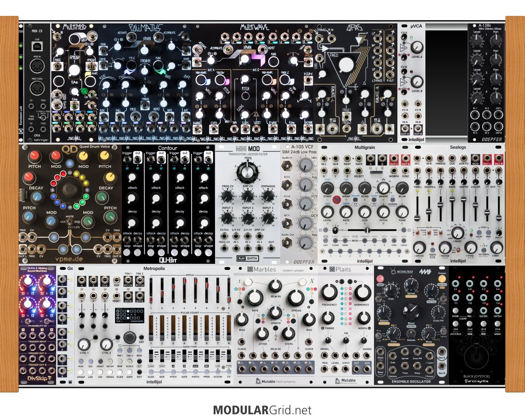The image size is (525, 420).
Task: Click the DRIVE knob on Sealegs
Action: (x=419, y=247)
